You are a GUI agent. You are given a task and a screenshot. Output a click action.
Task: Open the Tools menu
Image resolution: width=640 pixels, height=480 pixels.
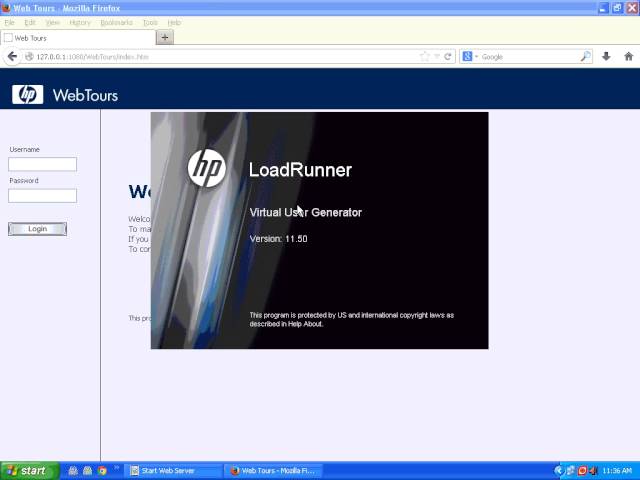click(x=150, y=22)
